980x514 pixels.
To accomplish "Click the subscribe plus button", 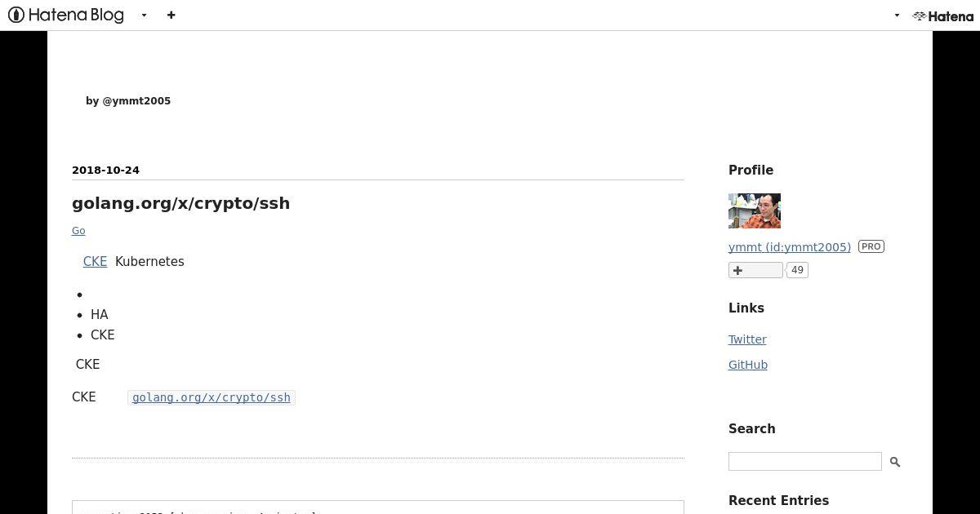I will 755,270.
